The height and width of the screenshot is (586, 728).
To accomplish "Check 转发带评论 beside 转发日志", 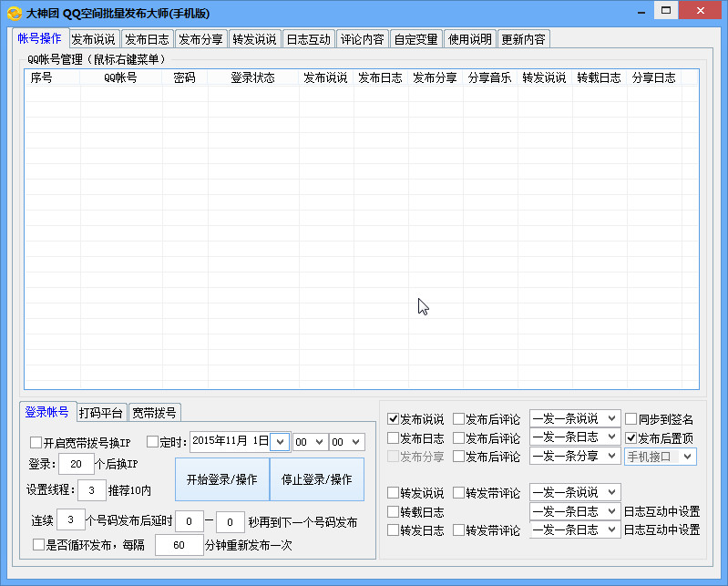I will click(x=458, y=529).
